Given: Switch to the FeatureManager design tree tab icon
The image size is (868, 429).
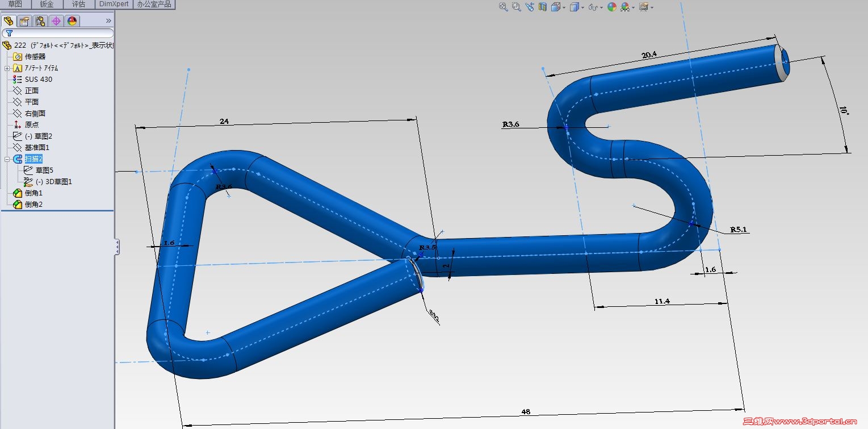Looking at the screenshot, I should (x=9, y=21).
